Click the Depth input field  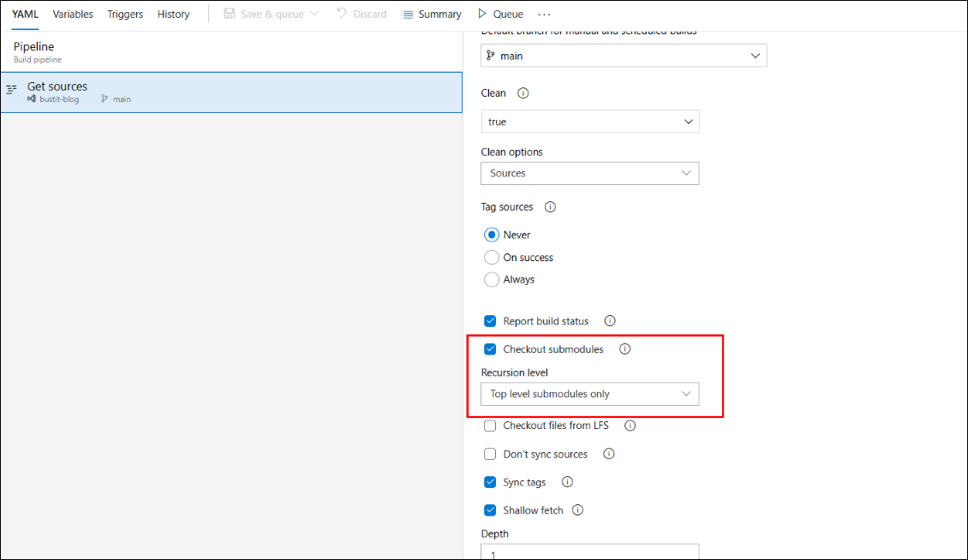(590, 552)
